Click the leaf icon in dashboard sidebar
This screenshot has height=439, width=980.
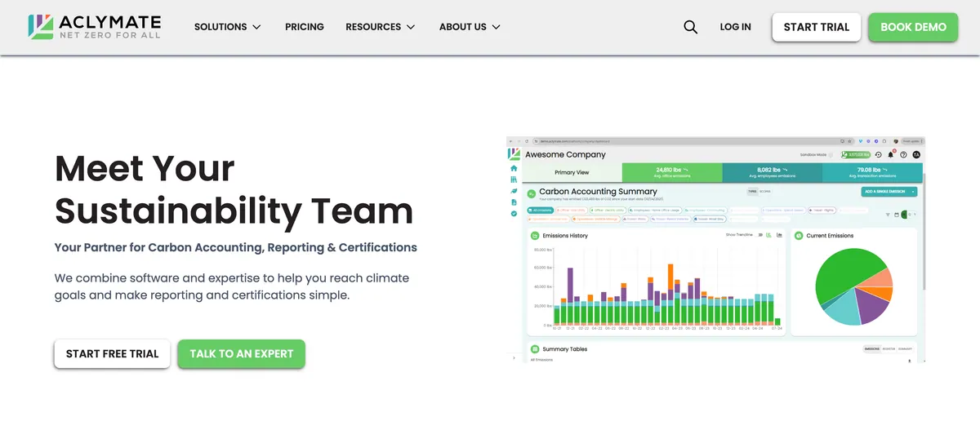514,191
